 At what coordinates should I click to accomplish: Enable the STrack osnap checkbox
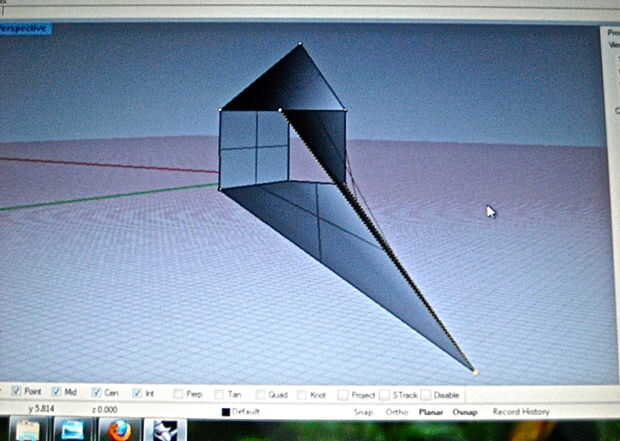pos(384,395)
